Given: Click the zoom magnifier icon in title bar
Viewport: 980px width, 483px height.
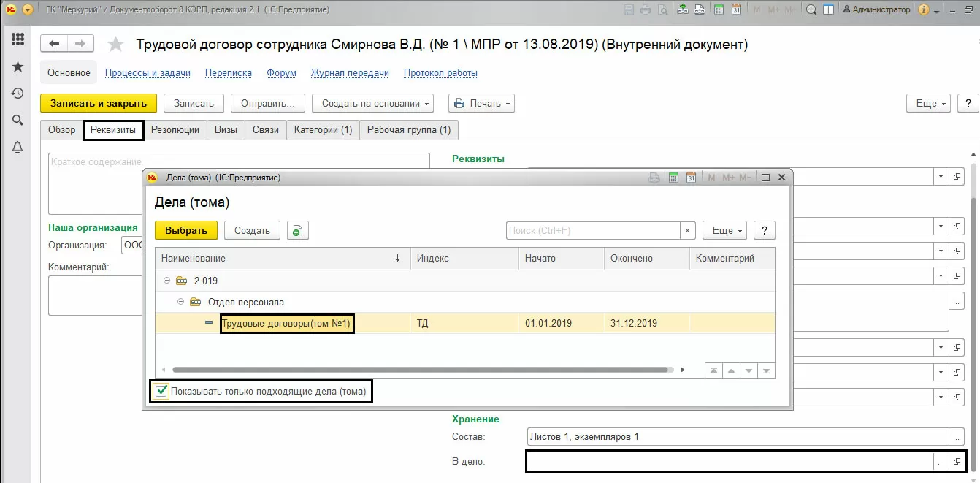Looking at the screenshot, I should point(812,9).
